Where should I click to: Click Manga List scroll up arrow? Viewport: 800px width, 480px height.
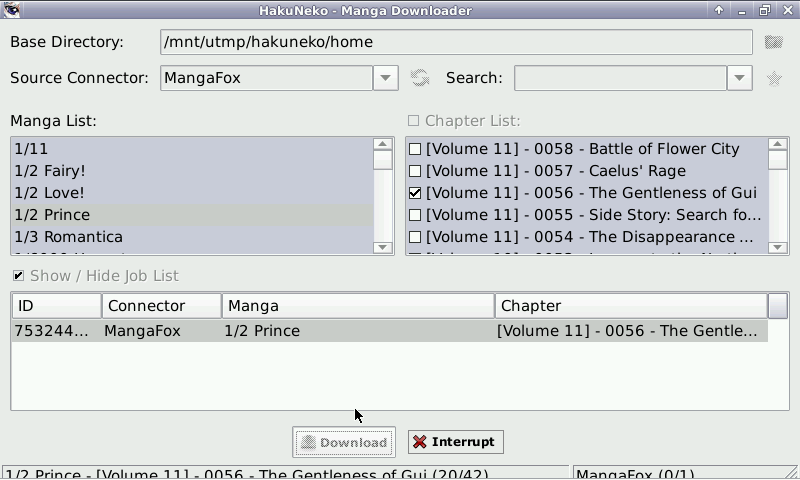click(383, 144)
